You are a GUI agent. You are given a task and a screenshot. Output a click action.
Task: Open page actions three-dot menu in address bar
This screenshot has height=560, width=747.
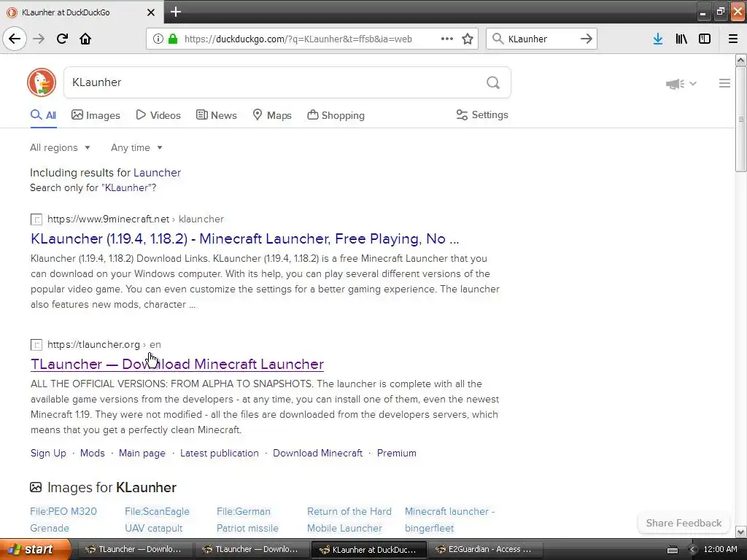point(447,39)
